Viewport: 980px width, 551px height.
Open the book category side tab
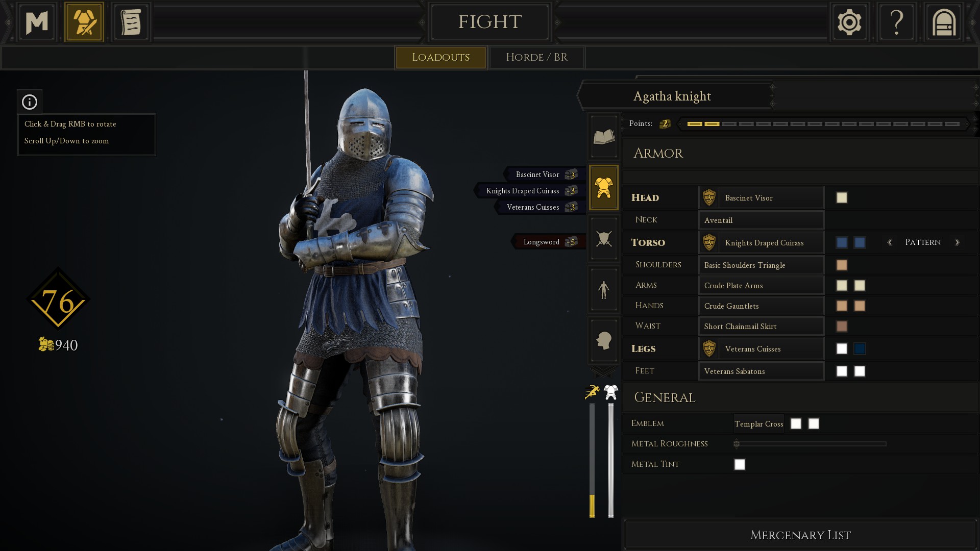click(604, 137)
